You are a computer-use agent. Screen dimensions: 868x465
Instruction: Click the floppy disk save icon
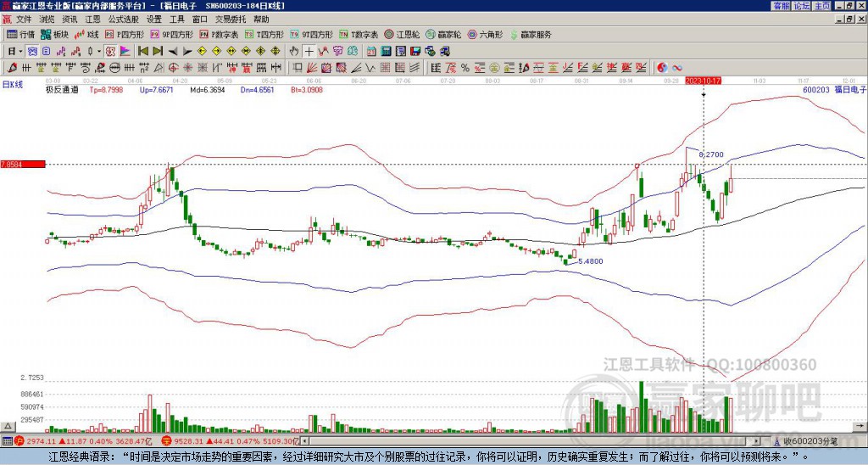click(x=415, y=52)
